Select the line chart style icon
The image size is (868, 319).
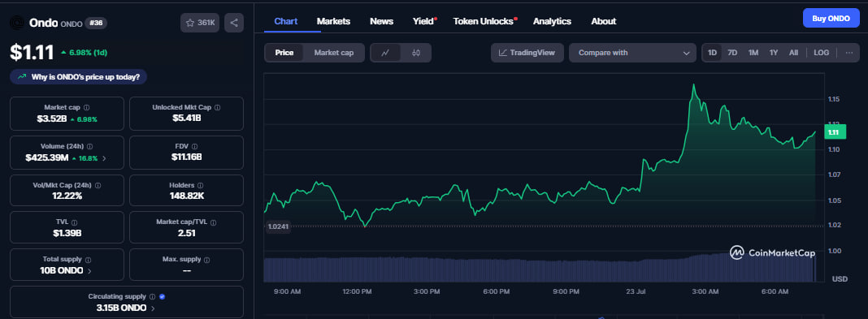(385, 53)
